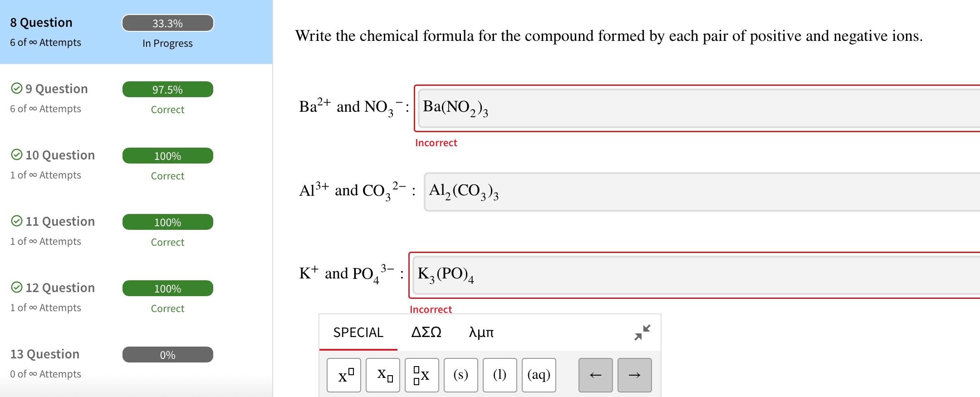Select the superscript X input icon
Viewport: 980px width, 397px height.
pyautogui.click(x=343, y=375)
